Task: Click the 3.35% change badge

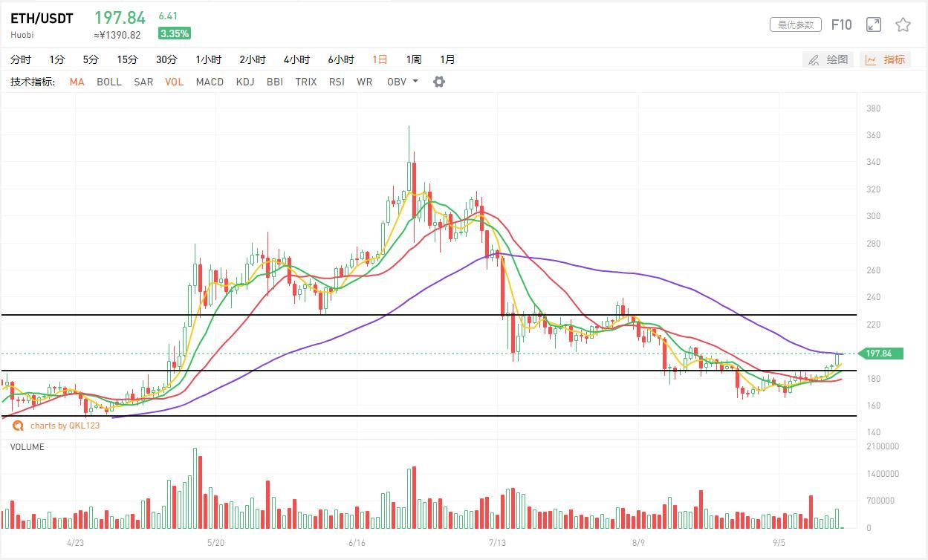Action: (x=174, y=33)
